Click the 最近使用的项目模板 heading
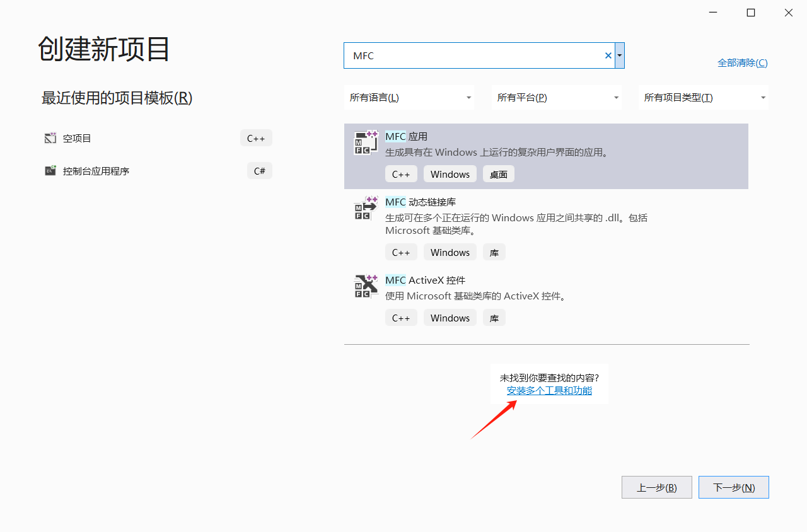This screenshot has width=807, height=532. pyautogui.click(x=117, y=98)
